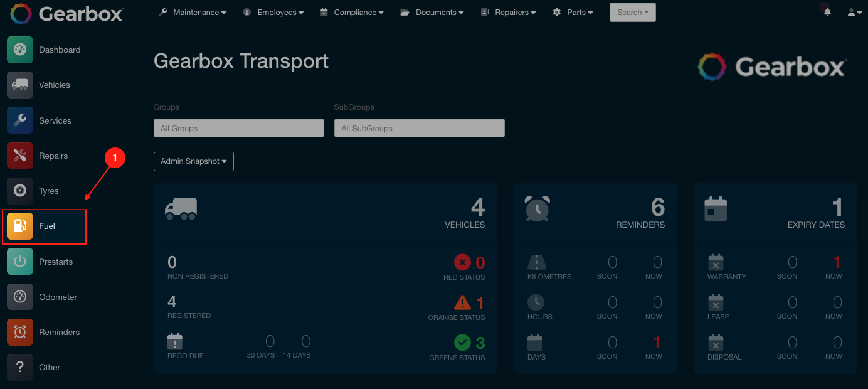Open the Odometer gauge icon
The width and height of the screenshot is (868, 389).
coord(19,297)
